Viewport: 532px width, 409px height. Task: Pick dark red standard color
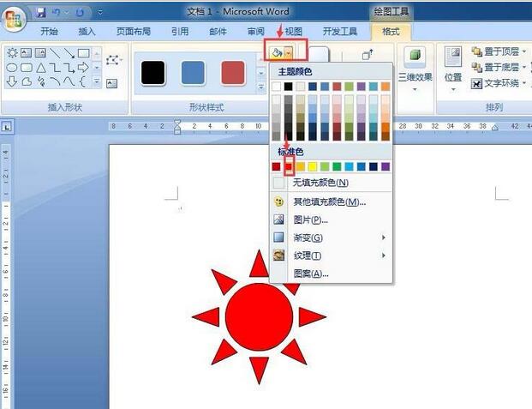coord(276,166)
